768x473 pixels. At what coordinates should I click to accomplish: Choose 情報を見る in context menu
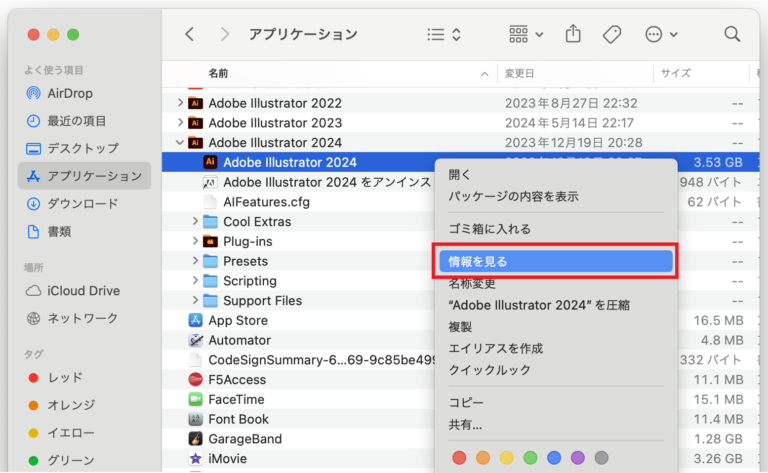click(556, 261)
